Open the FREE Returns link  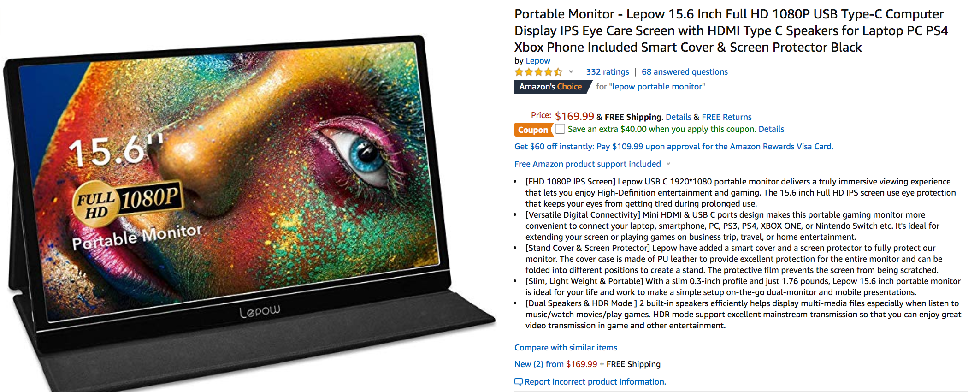click(726, 117)
